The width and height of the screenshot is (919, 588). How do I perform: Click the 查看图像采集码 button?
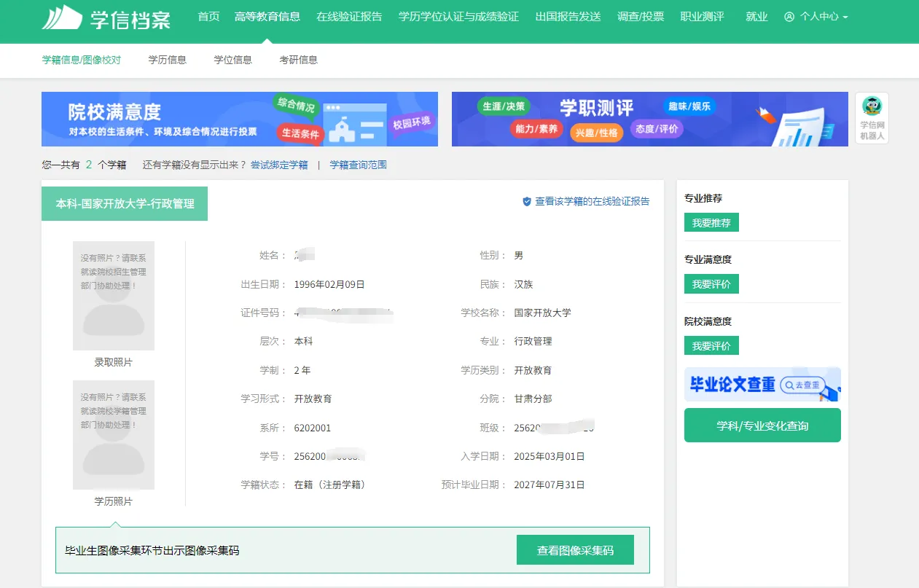point(575,550)
